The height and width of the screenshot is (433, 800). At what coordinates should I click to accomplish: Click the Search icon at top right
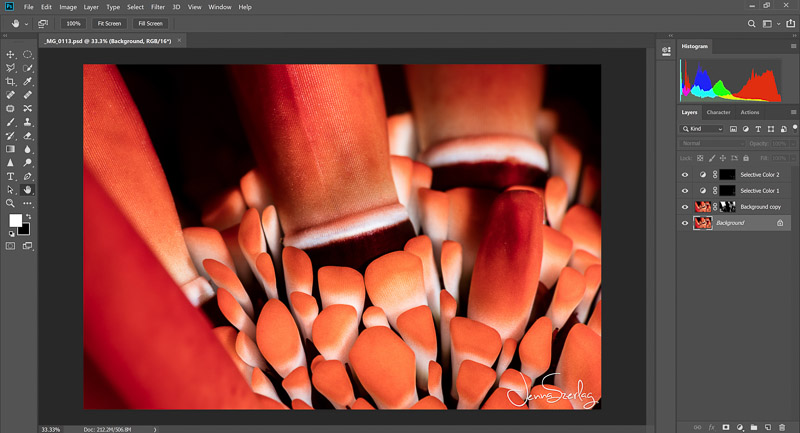(x=752, y=22)
